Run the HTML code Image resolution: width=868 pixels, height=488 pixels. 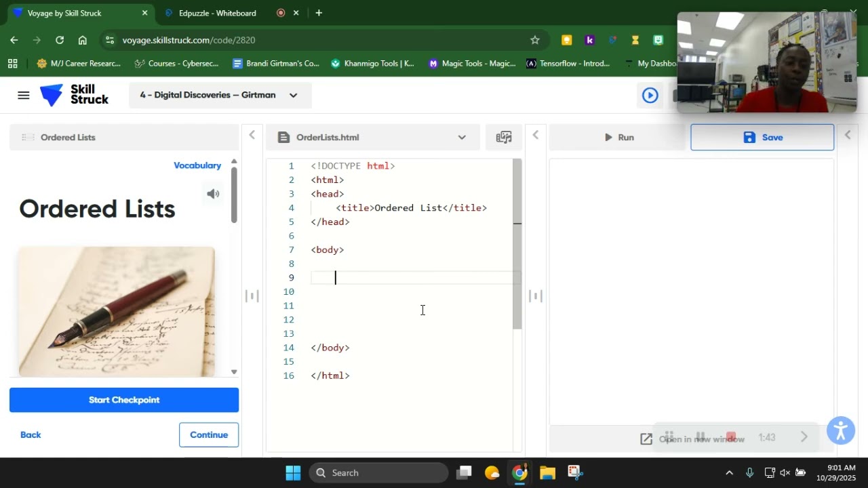618,138
